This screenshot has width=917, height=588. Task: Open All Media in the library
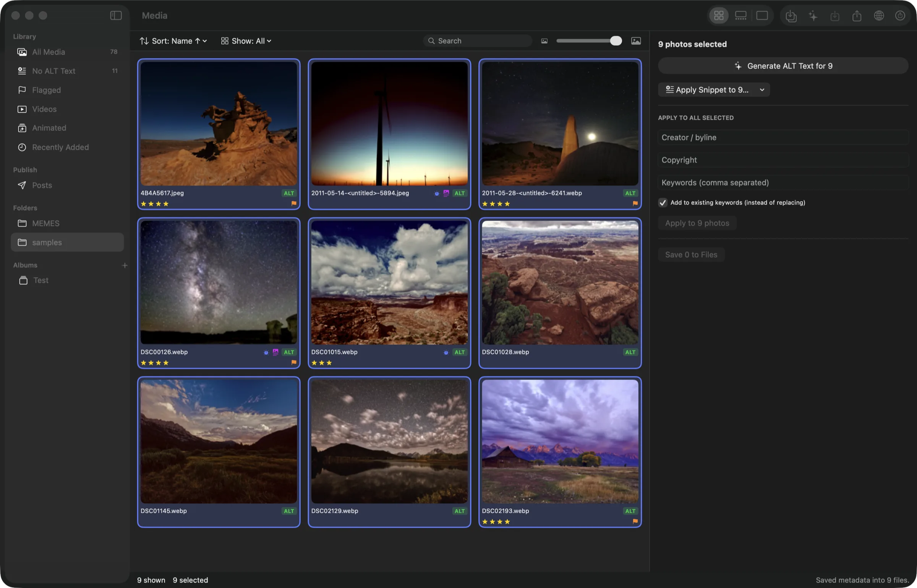pos(67,52)
